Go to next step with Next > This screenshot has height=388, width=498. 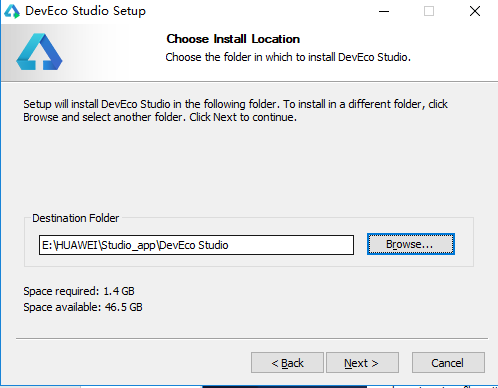[362, 362]
